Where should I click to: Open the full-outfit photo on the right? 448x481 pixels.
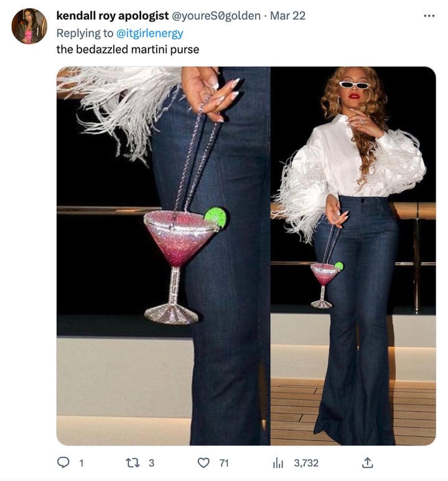coord(353,255)
